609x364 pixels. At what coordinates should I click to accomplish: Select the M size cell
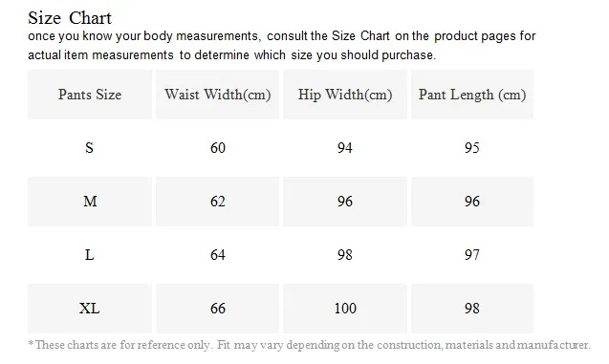pyautogui.click(x=90, y=202)
